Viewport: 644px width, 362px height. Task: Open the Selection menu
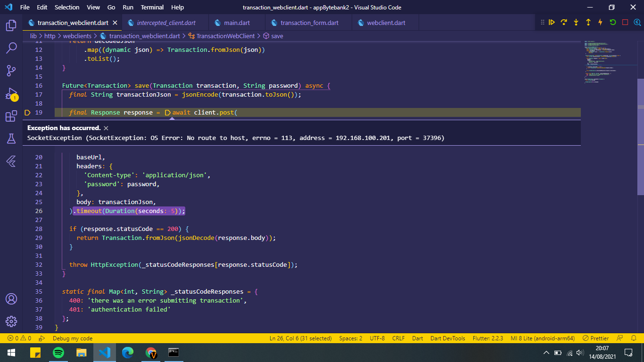point(67,8)
